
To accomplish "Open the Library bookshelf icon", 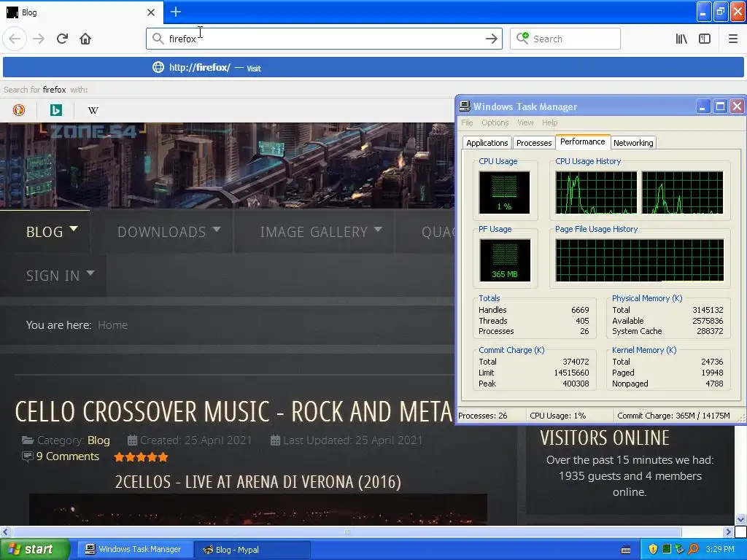I will click(x=681, y=39).
